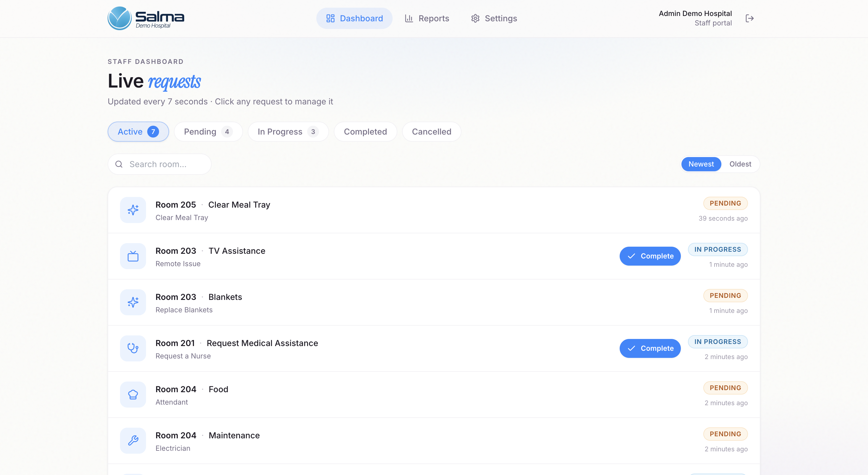Click the IN PROGRESS badge on TV Assistance

pyautogui.click(x=718, y=249)
